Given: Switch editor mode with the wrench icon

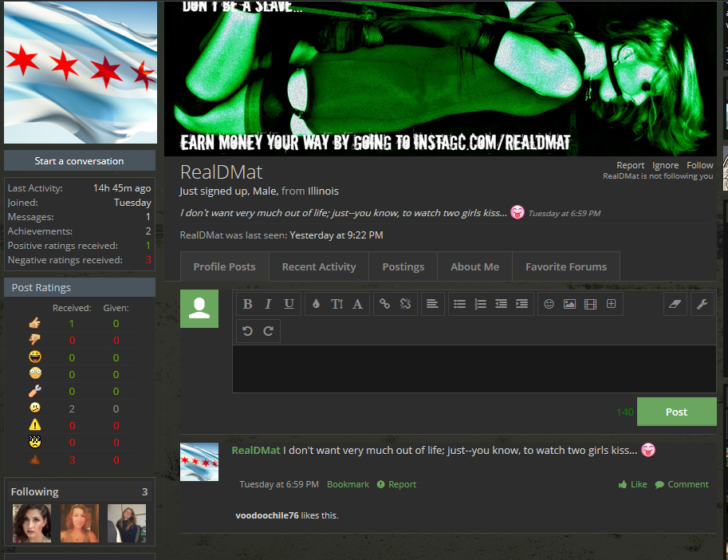Looking at the screenshot, I should [702, 304].
